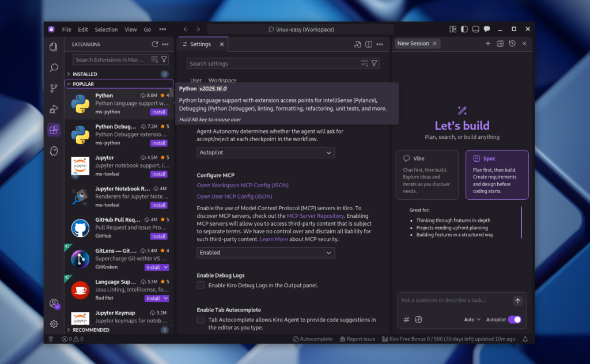Enable the Tab Autocomplete checkbox

(x=201, y=319)
